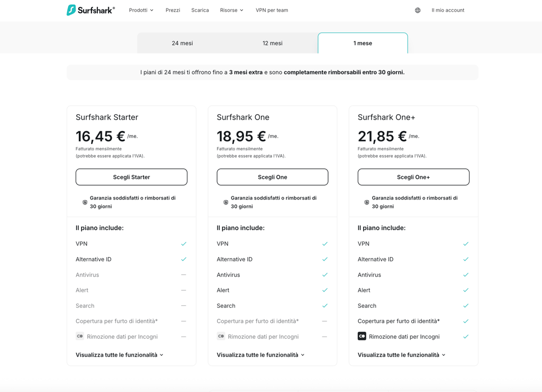Expand all features in One+ plan
The height and width of the screenshot is (392, 542).
point(401,355)
